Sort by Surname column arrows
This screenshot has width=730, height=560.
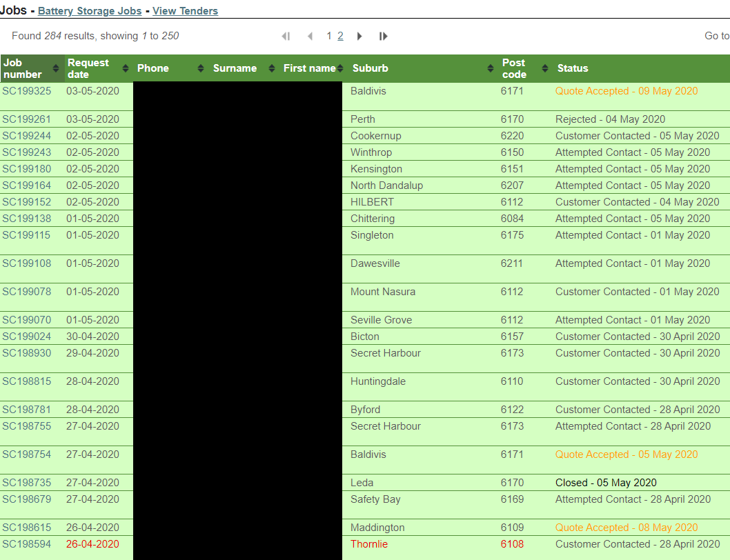point(272,68)
